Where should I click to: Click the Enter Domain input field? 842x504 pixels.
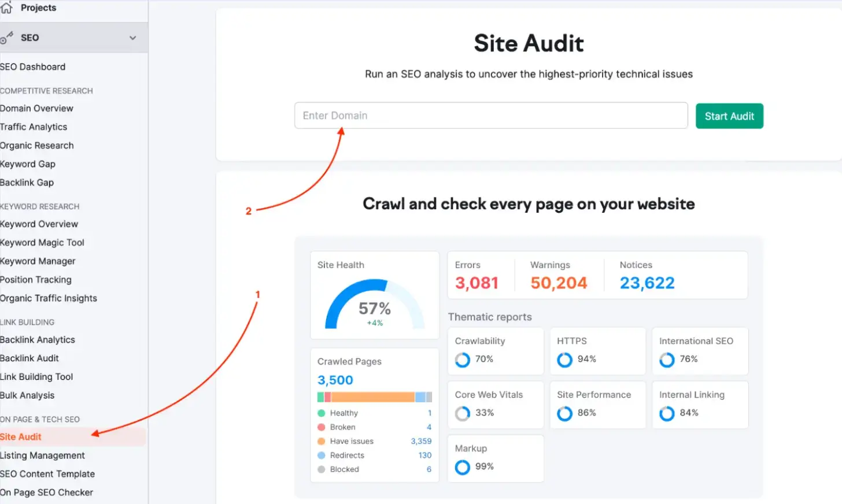click(x=490, y=116)
